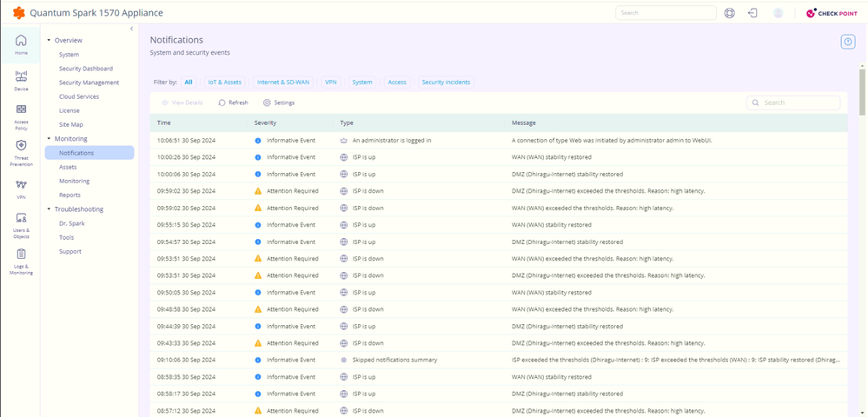Collapse the Monitoring tree section
The image size is (868, 417).
[x=50, y=139]
